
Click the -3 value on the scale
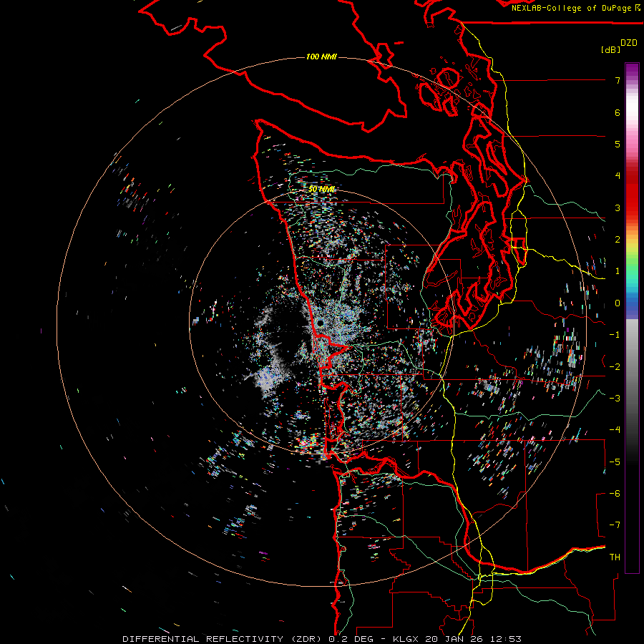pyautogui.click(x=615, y=399)
